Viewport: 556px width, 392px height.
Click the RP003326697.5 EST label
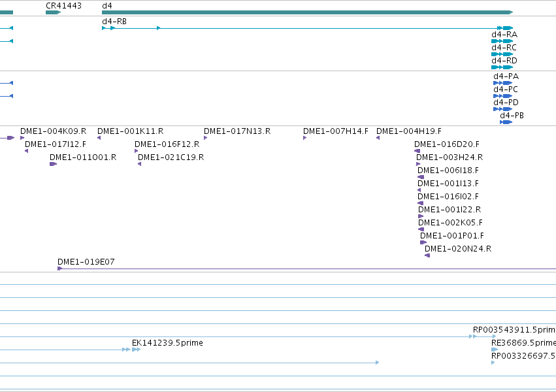point(523,356)
